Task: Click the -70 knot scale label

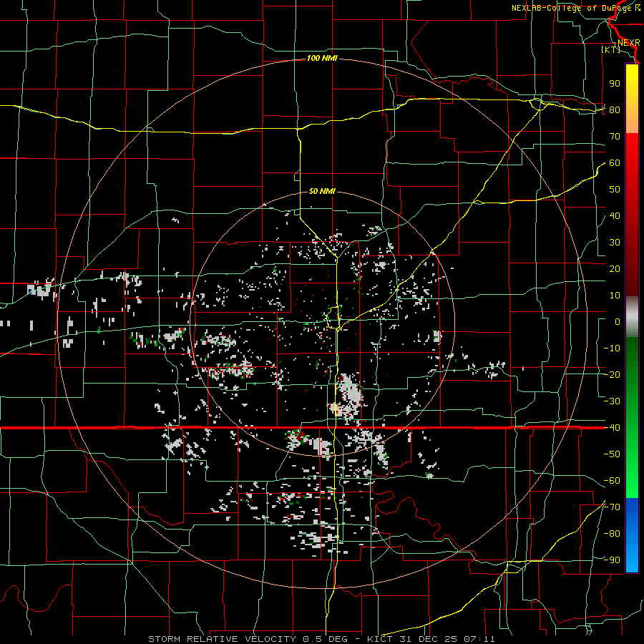Action: pos(612,507)
